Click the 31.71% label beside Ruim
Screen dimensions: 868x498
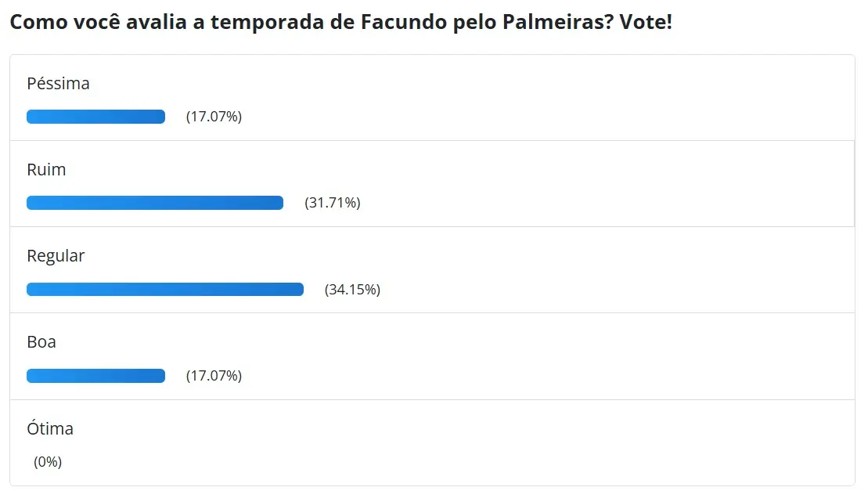tap(332, 203)
